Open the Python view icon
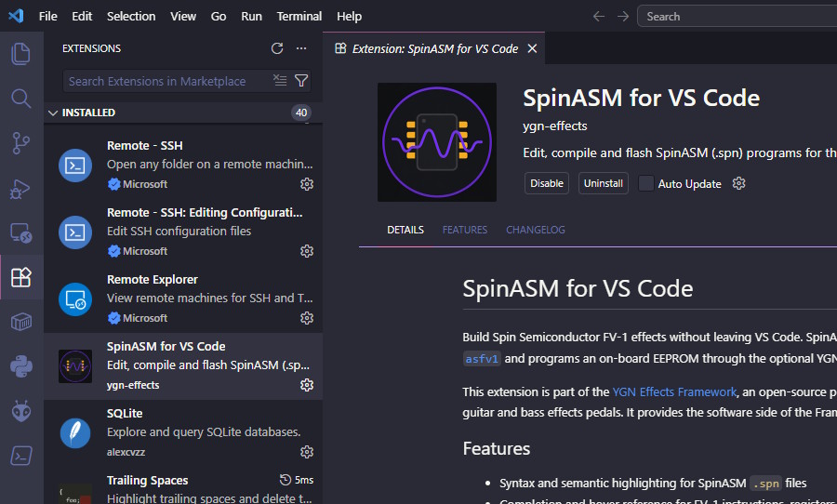The width and height of the screenshot is (837, 504). coord(20,366)
